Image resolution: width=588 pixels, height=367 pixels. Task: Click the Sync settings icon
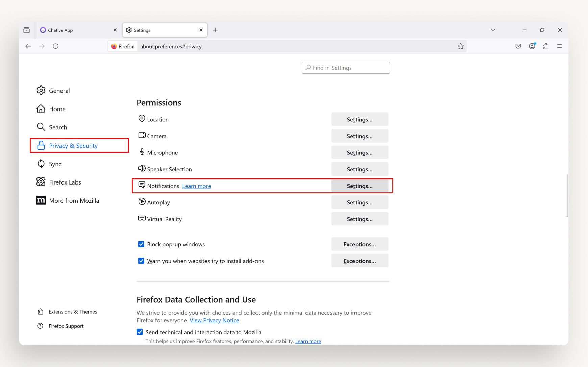(41, 164)
